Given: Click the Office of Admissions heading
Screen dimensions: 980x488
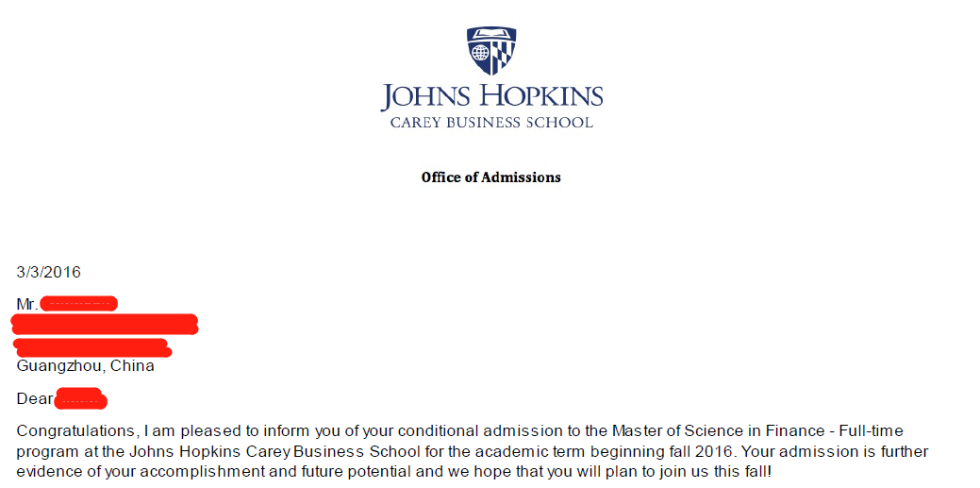Looking at the screenshot, I should tap(491, 177).
